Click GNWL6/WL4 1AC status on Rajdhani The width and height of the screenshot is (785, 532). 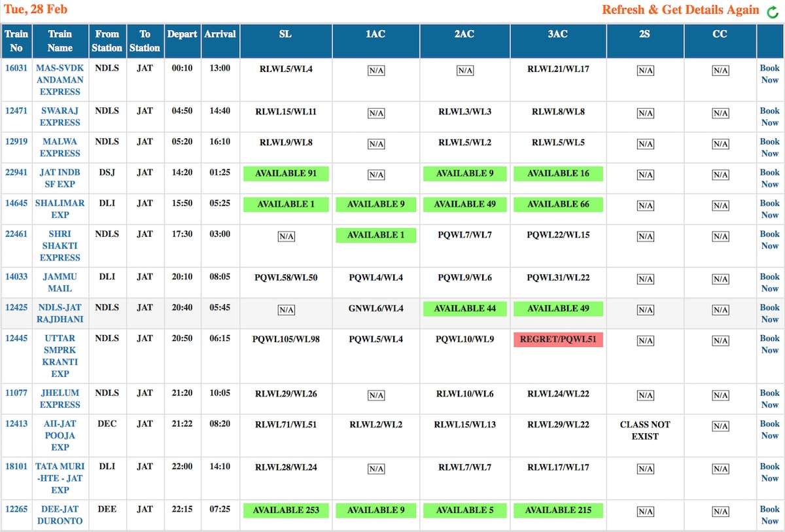tap(376, 308)
